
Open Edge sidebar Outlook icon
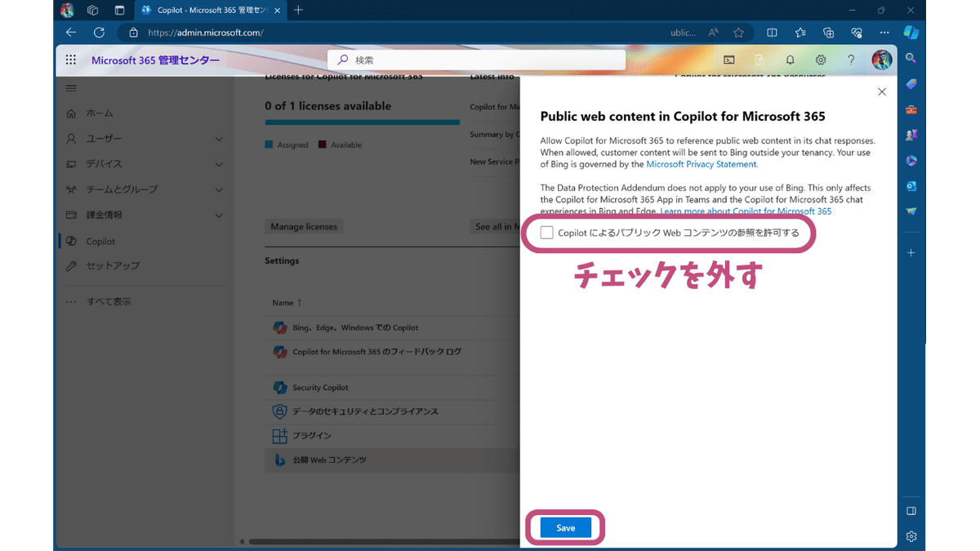click(x=911, y=186)
